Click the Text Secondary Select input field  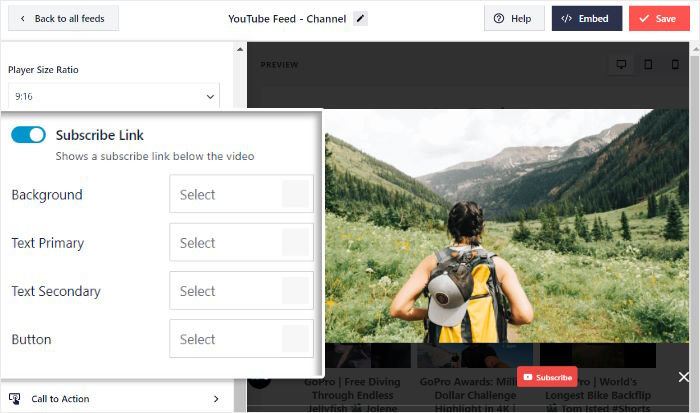241,291
